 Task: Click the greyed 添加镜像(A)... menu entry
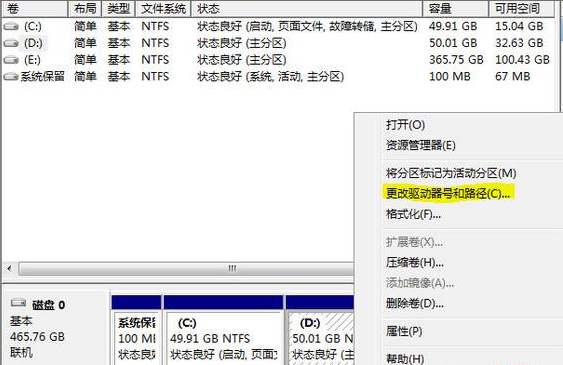[x=420, y=283]
